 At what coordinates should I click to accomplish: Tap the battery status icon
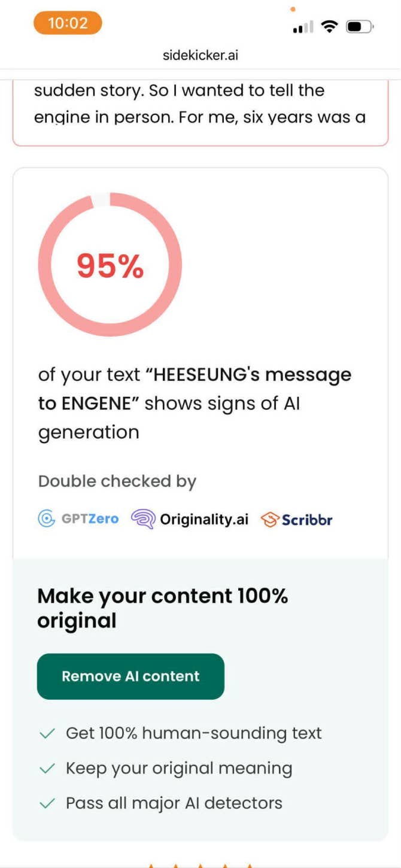[x=359, y=26]
